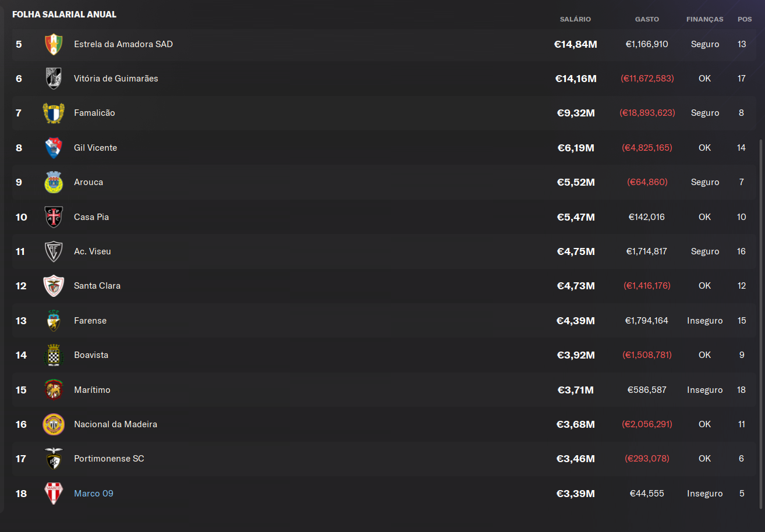Click the €4,75M salary value
This screenshot has width=765, height=532.
click(576, 251)
